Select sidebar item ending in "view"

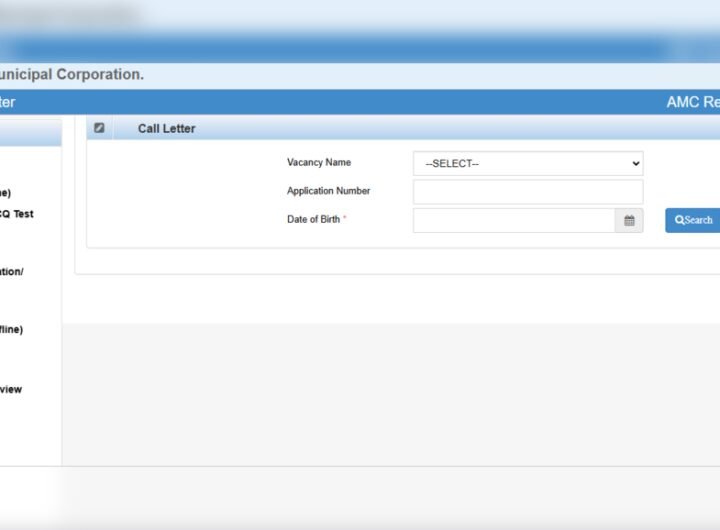click(11, 390)
